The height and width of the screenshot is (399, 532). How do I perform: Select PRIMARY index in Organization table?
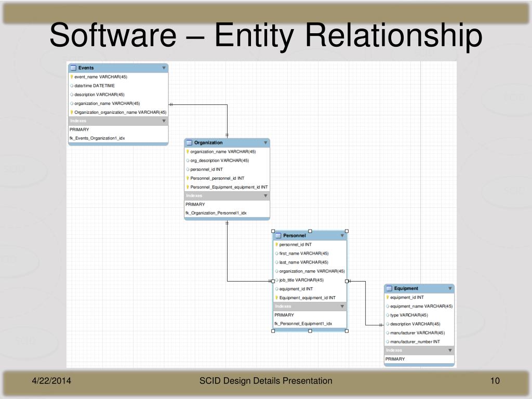coord(195,204)
